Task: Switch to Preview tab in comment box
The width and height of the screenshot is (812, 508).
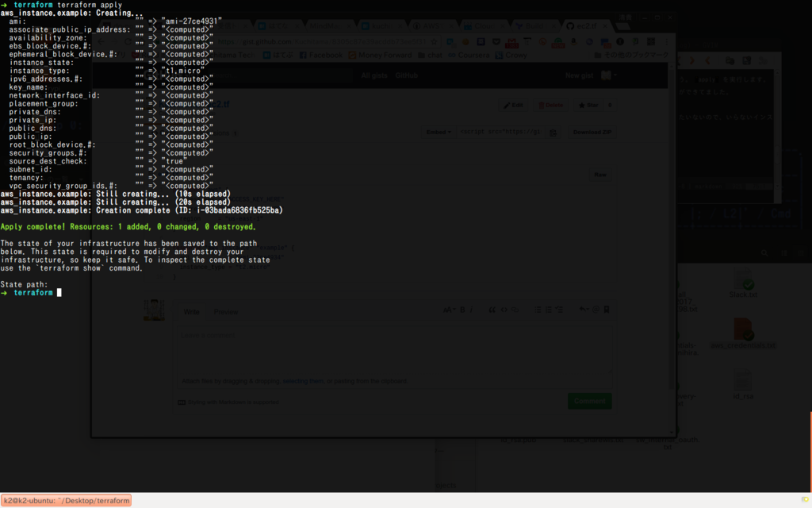Action: 226,312
